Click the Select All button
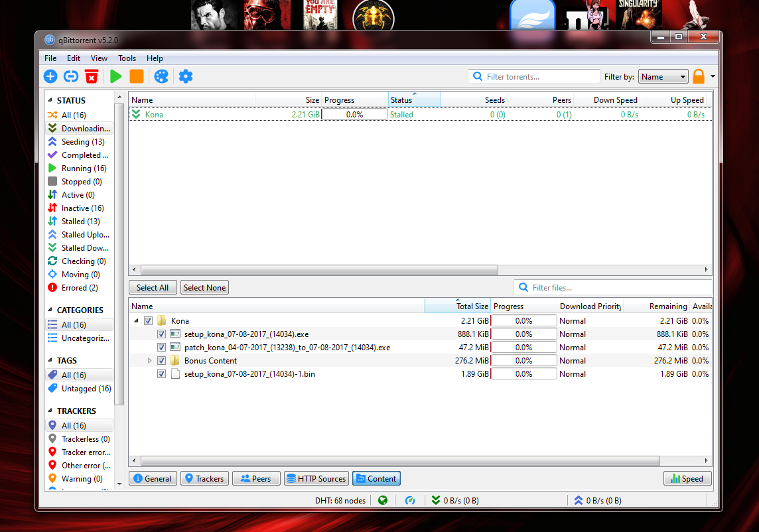The height and width of the screenshot is (532, 759). click(x=153, y=287)
